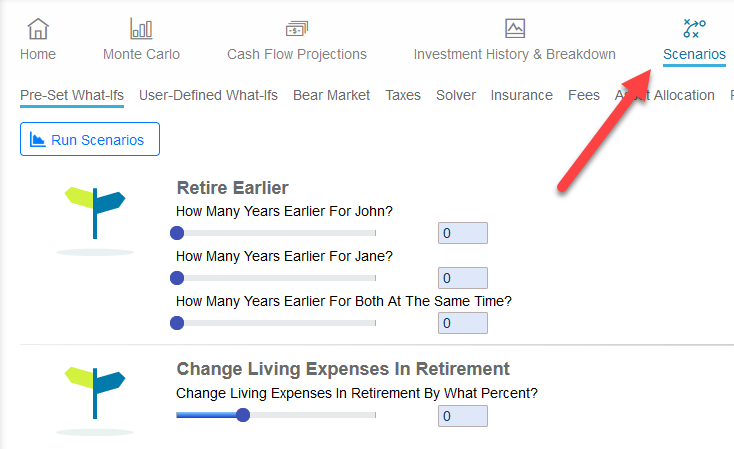Viewport: 734px width, 449px height.
Task: Switch to the Solver tab
Action: [456, 95]
